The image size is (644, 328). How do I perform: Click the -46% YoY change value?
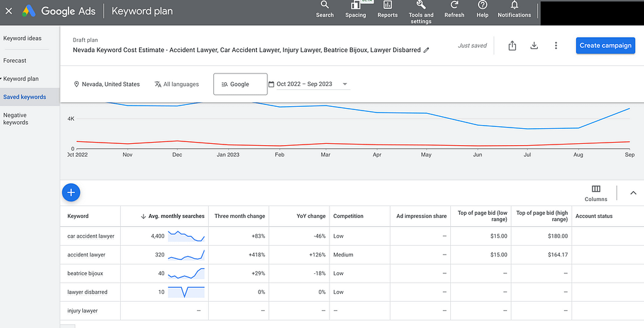tap(319, 236)
